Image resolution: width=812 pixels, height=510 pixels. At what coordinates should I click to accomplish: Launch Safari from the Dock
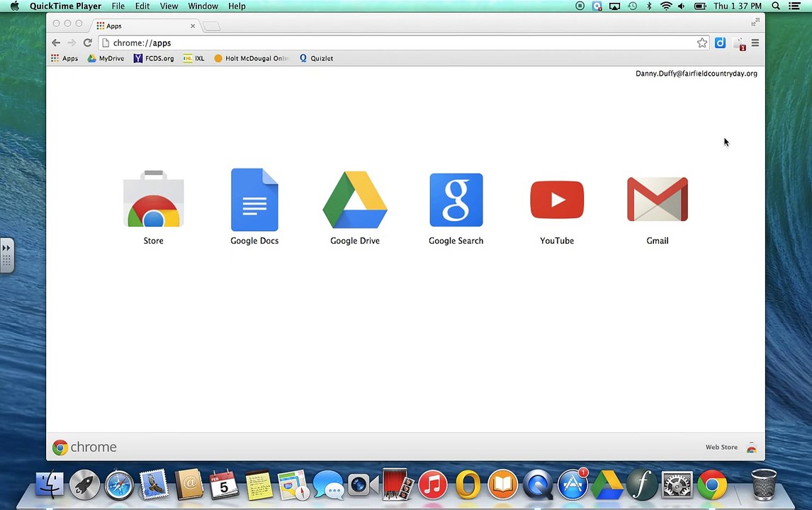coord(119,485)
